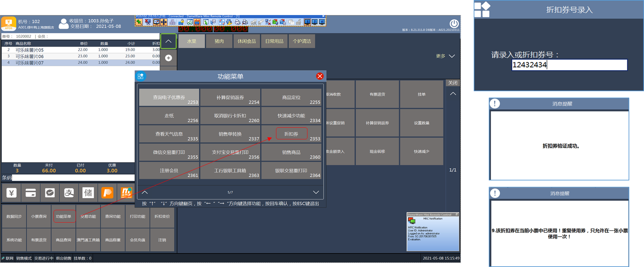Choose 销售单转换 function 2337

pyautogui.click(x=230, y=134)
